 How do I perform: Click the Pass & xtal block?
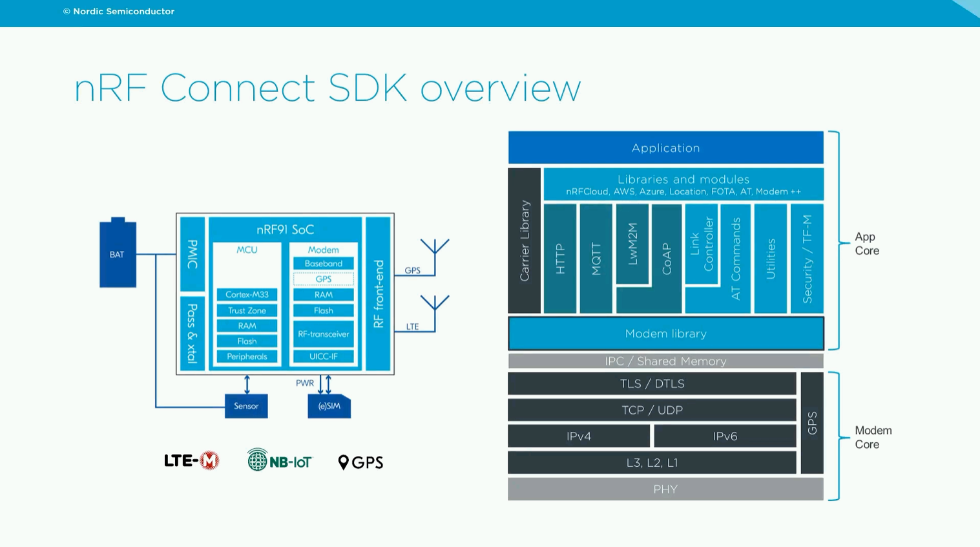click(193, 333)
